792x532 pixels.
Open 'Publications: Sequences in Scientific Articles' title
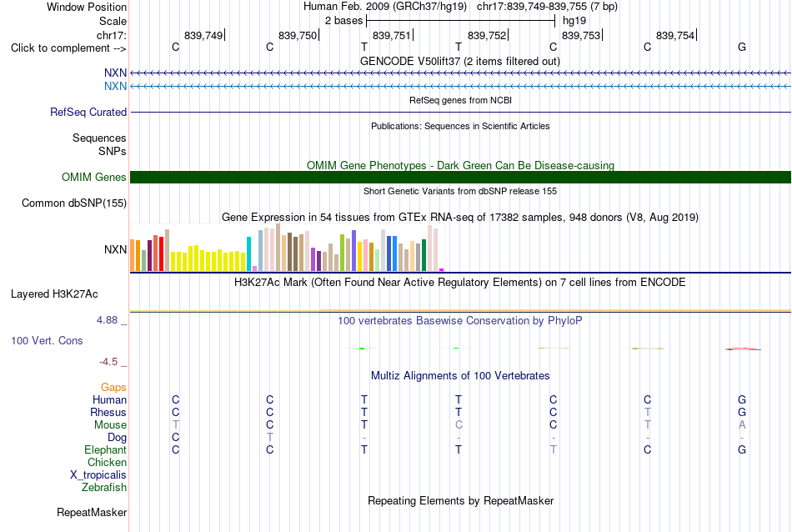click(x=460, y=126)
